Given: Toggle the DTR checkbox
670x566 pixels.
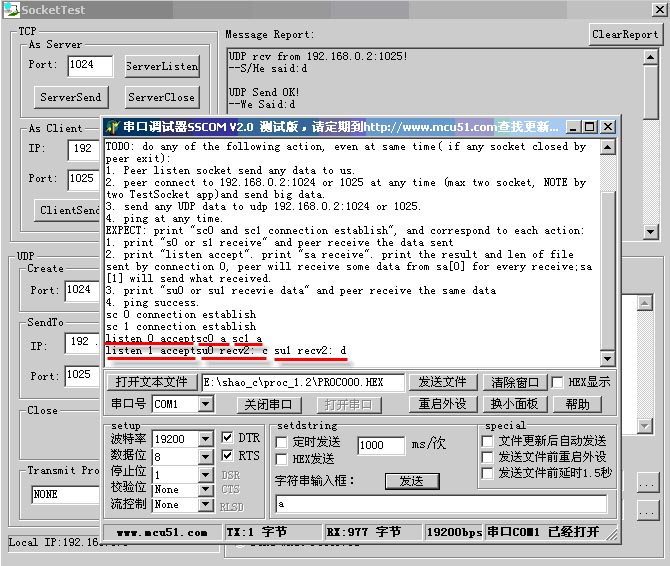Looking at the screenshot, I should 225,438.
